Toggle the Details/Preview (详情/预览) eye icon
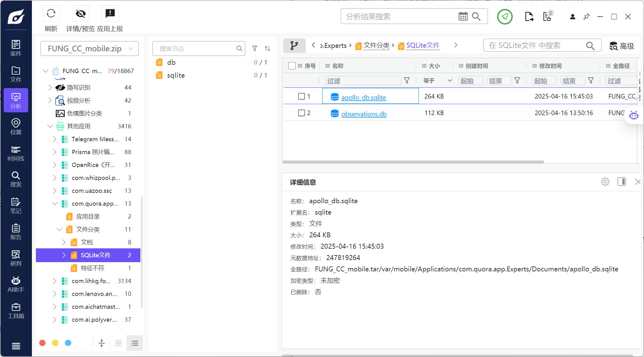Image resolution: width=644 pixels, height=357 pixels. (80, 14)
